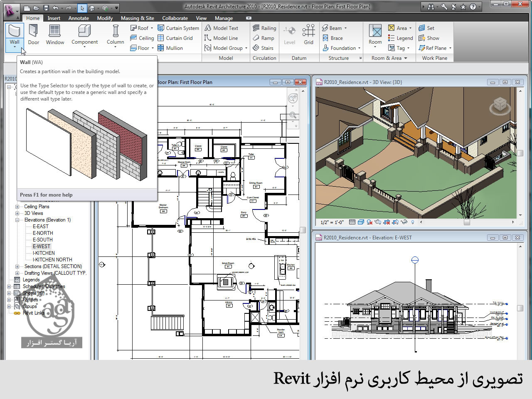Select the Modify arrow pointer tool
The width and height of the screenshot is (532, 399).
click(82, 7)
